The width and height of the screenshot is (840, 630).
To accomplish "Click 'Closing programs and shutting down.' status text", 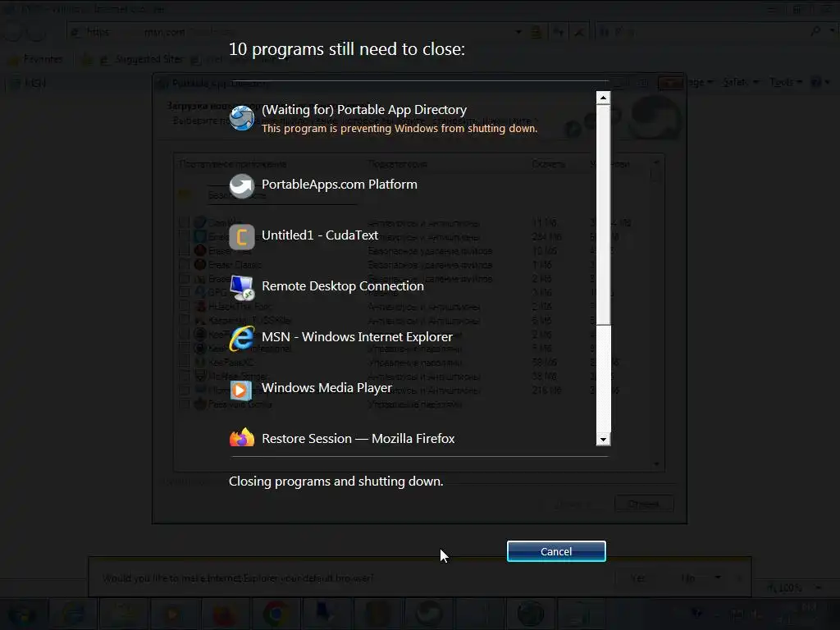I will 336,482.
